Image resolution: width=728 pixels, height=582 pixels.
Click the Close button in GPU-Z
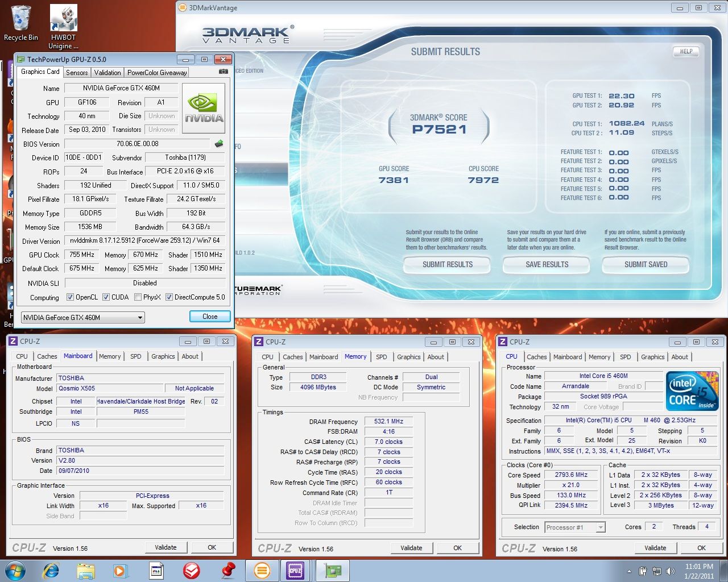[210, 317]
